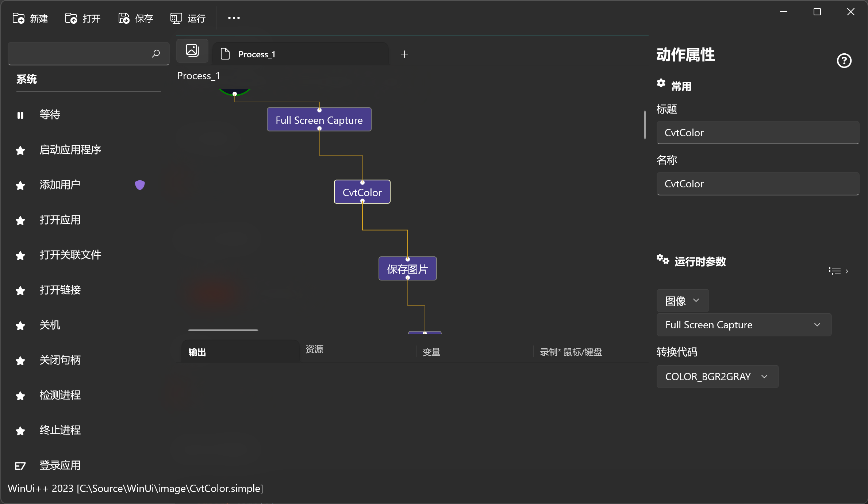Click the 启动应用程序 action in the list
This screenshot has width=868, height=504.
70,150
